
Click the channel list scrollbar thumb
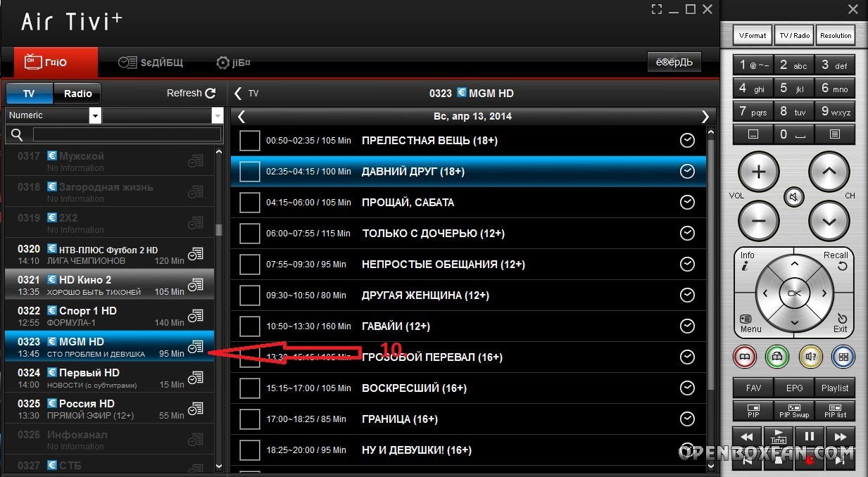(219, 230)
